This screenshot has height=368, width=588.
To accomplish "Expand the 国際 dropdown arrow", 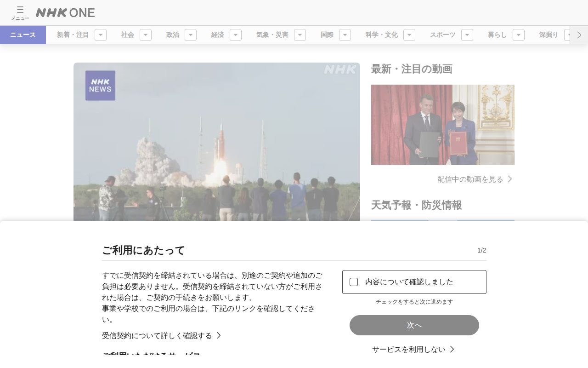I will tap(345, 35).
